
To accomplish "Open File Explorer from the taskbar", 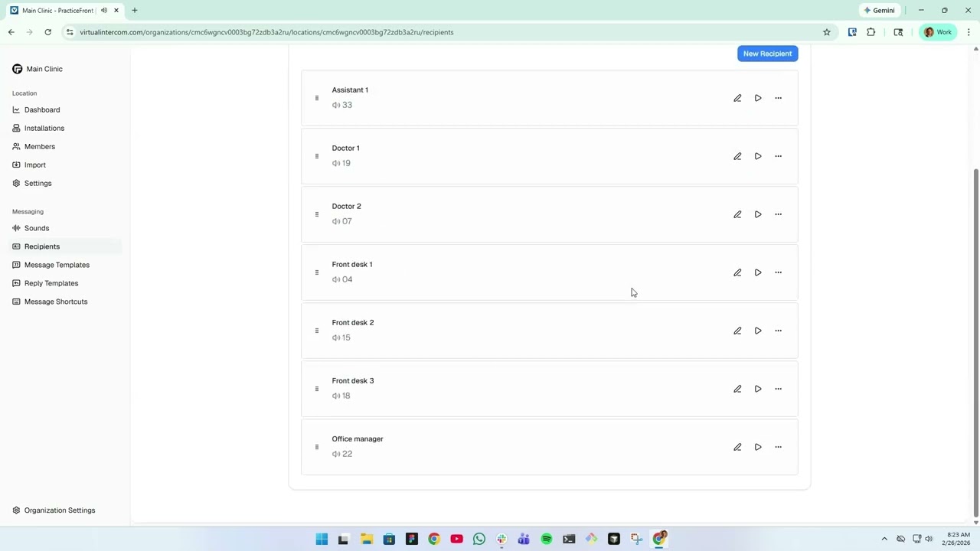I will click(367, 540).
